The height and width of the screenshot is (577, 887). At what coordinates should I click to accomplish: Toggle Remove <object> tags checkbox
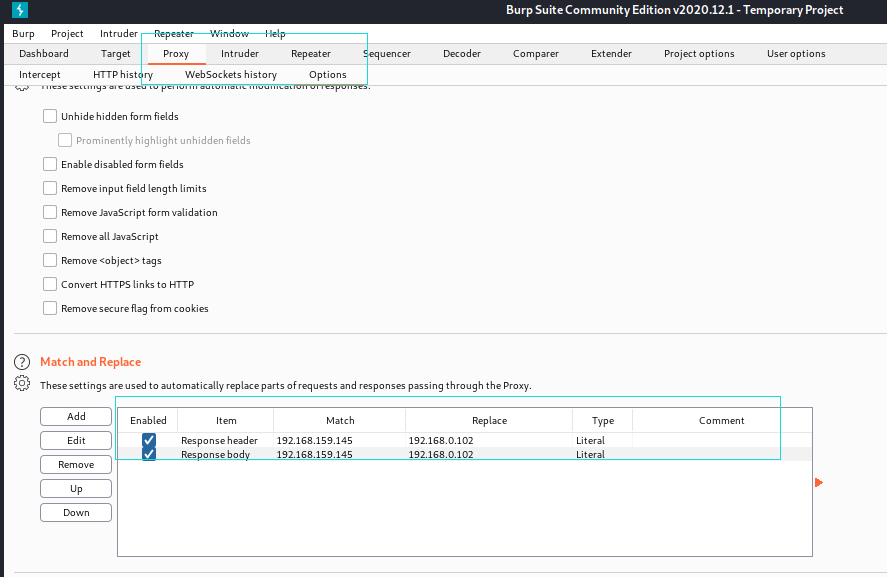(50, 261)
